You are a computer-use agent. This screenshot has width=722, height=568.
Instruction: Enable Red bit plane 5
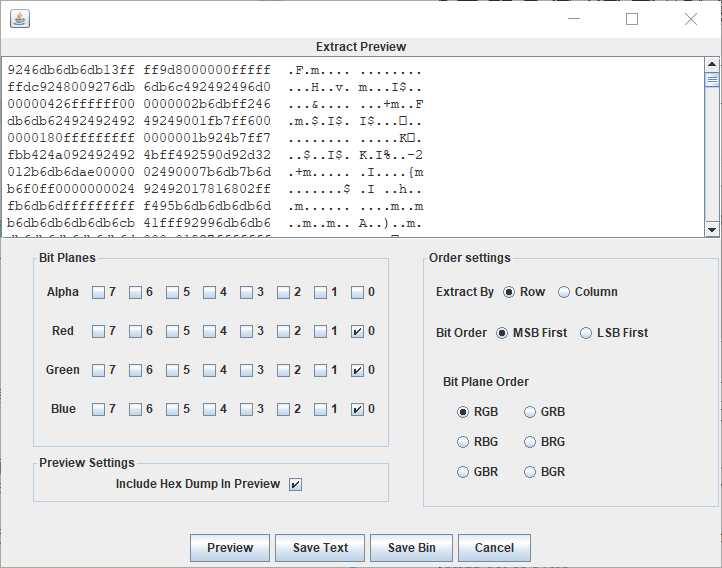coord(172,331)
